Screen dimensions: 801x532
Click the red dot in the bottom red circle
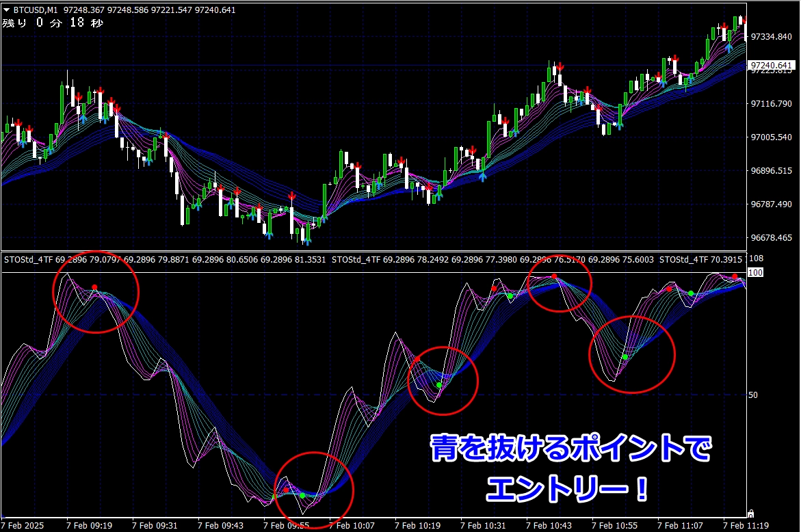point(286,490)
